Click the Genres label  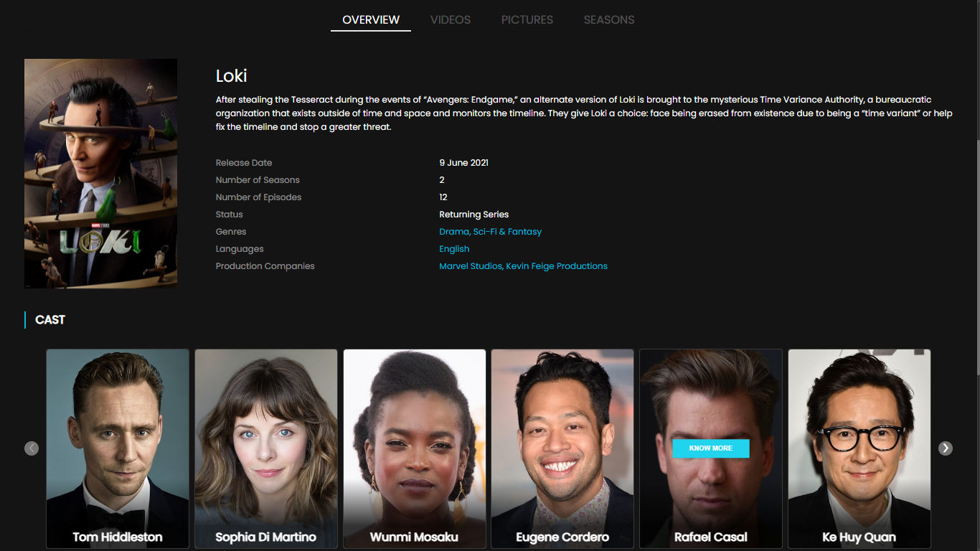tap(231, 232)
